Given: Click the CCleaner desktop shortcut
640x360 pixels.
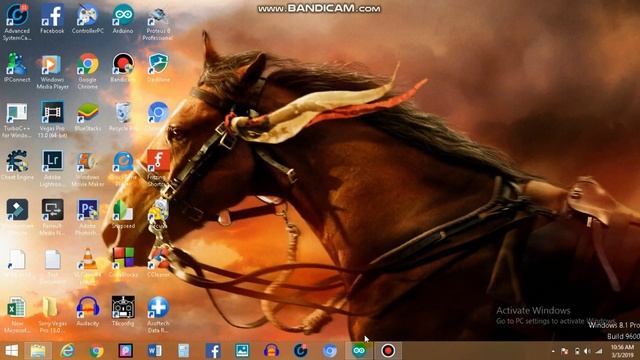Looking at the screenshot, I should coord(158,263).
